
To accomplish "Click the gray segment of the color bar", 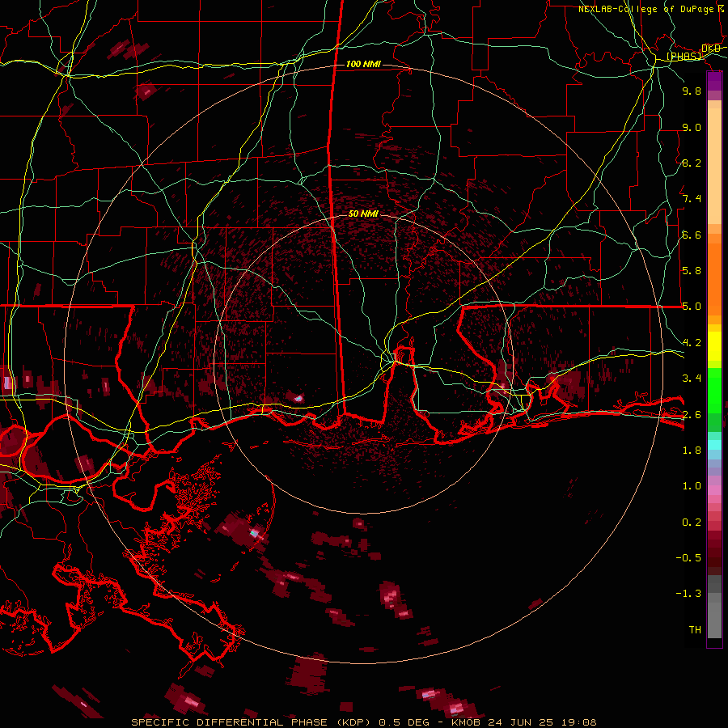I will point(714,606).
